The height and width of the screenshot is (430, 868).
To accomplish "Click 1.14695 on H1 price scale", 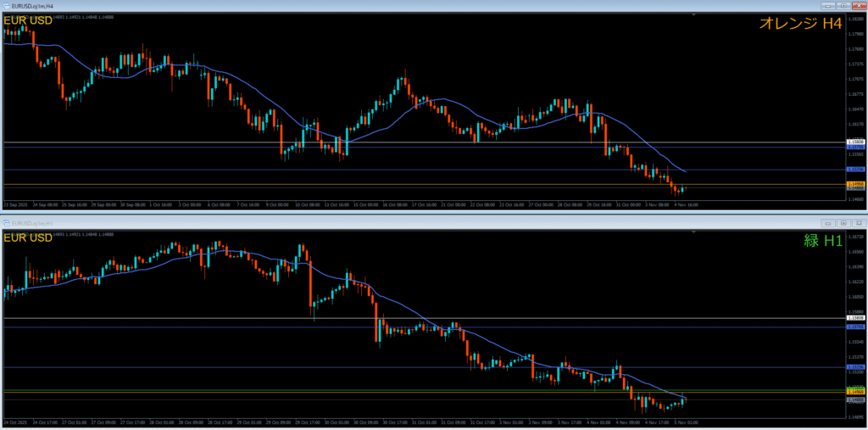I will (855, 416).
